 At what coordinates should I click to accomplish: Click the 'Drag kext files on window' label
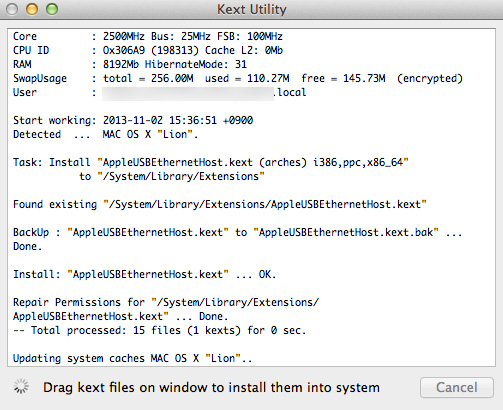click(211, 387)
